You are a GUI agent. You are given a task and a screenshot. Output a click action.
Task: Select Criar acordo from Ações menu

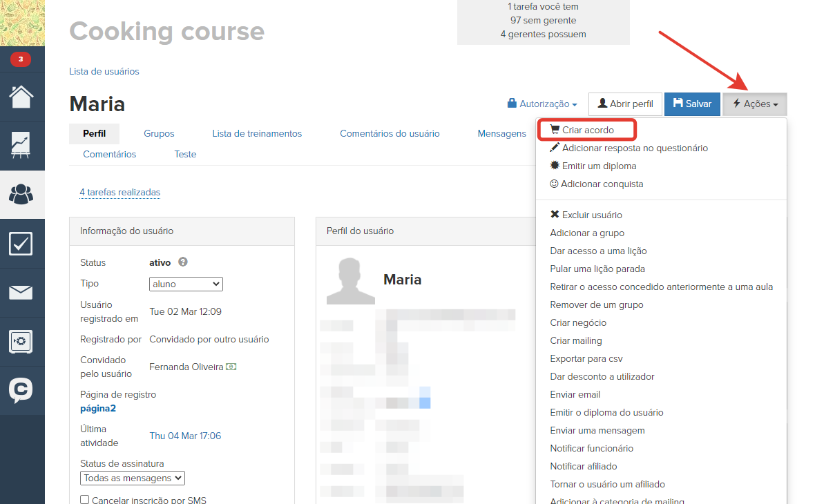point(587,130)
